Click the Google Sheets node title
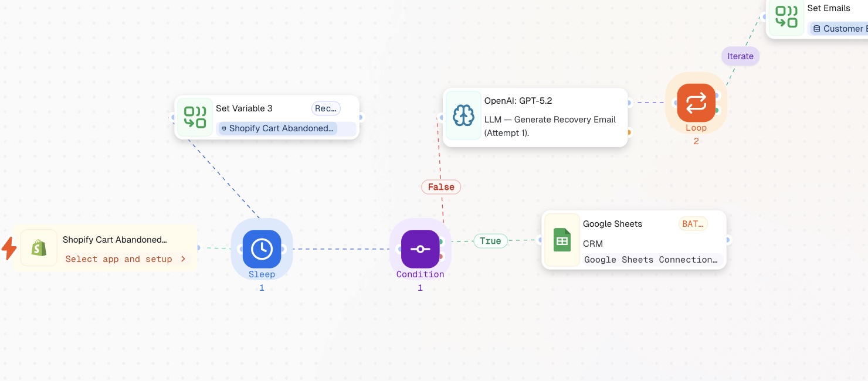This screenshot has height=381, width=868. tap(612, 224)
